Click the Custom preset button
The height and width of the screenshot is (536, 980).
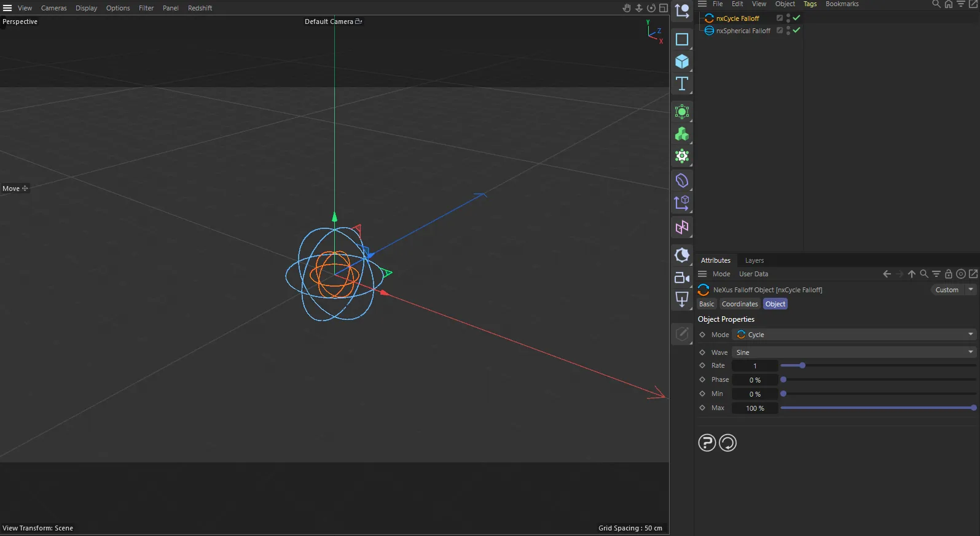click(947, 290)
